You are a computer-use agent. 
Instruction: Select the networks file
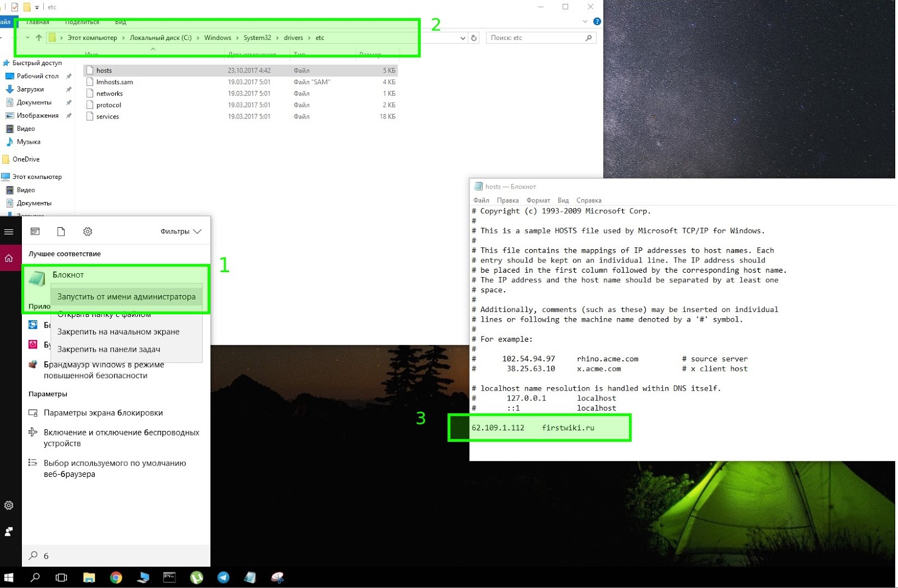pyautogui.click(x=240, y=94)
